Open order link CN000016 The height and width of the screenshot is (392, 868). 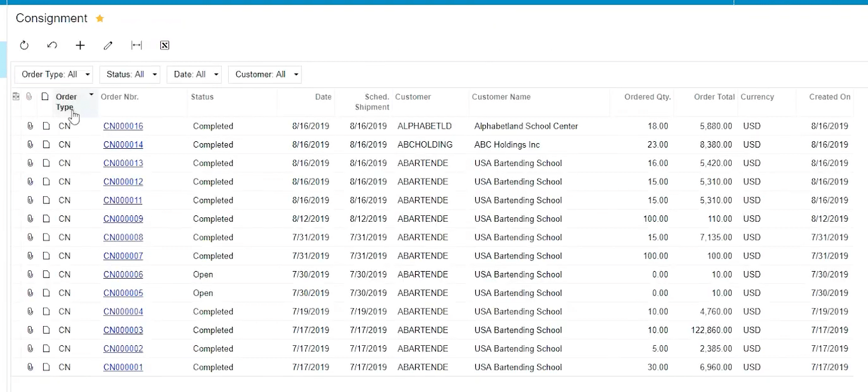[x=124, y=126]
